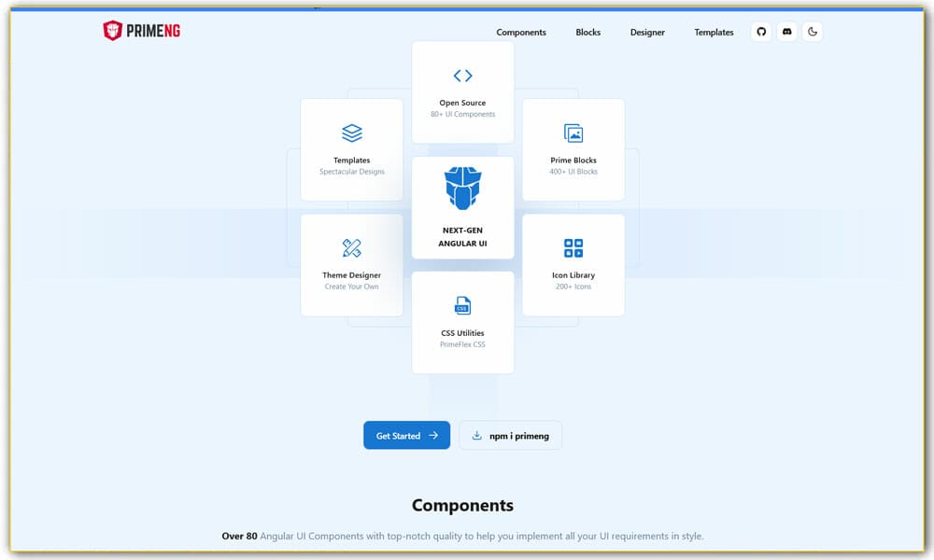The height and width of the screenshot is (560, 934).
Task: Toggle dark mode with moon icon
Action: tap(813, 32)
